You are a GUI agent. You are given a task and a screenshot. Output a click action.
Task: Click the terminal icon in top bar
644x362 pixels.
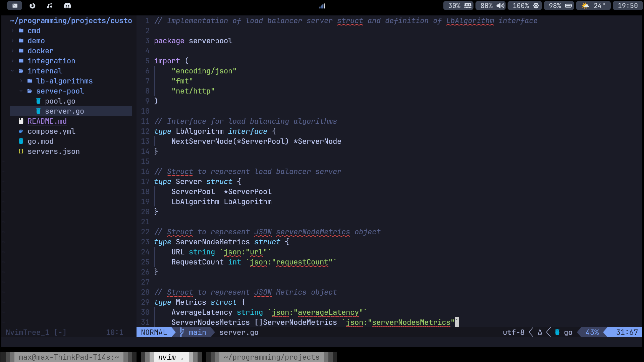click(x=15, y=6)
